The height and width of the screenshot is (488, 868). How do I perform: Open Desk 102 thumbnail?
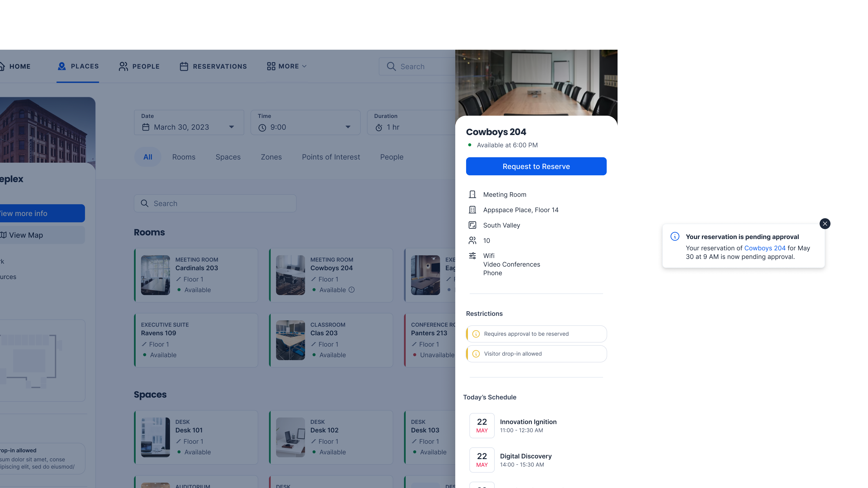pos(290,437)
